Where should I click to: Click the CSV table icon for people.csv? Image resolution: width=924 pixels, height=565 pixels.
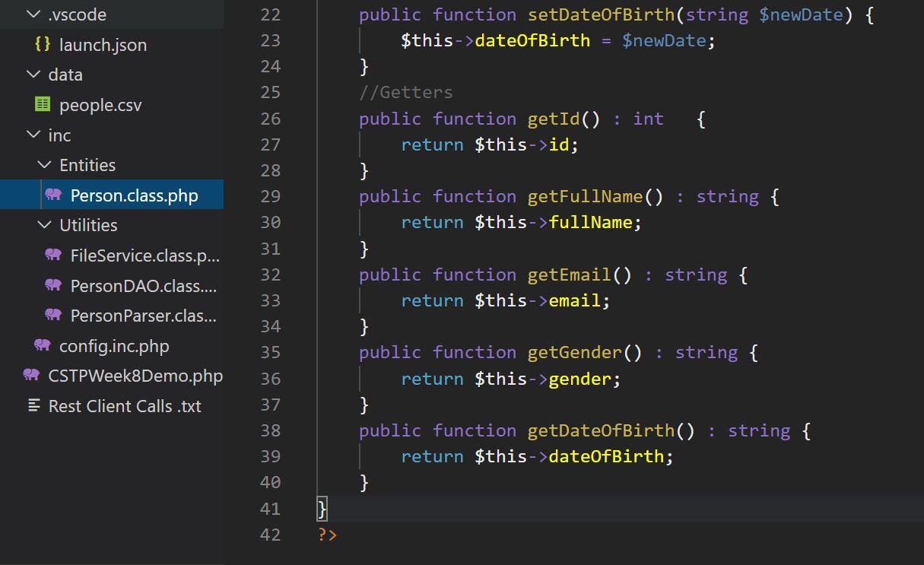pyautogui.click(x=43, y=105)
